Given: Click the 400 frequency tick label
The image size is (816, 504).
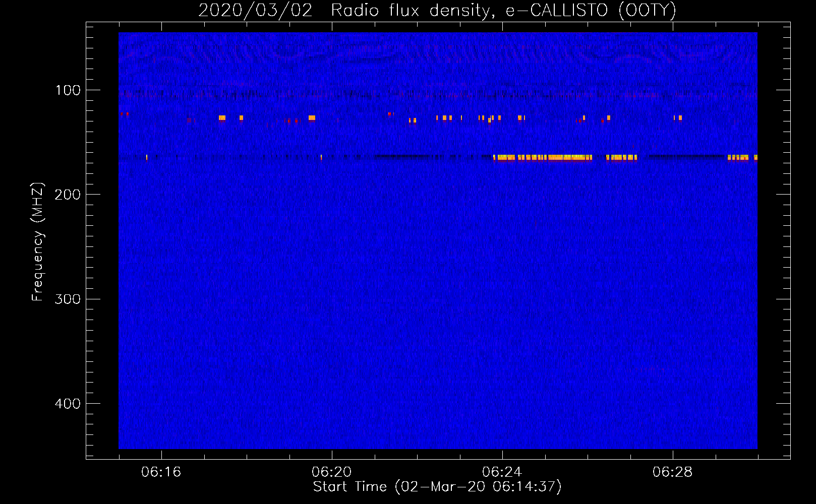Looking at the screenshot, I should pos(68,404).
